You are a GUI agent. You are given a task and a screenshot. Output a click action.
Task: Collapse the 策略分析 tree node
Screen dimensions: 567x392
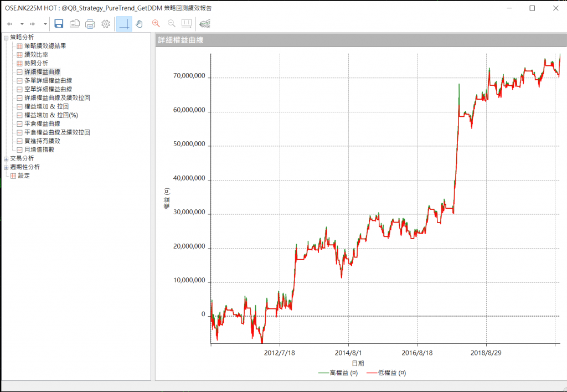tap(6, 38)
